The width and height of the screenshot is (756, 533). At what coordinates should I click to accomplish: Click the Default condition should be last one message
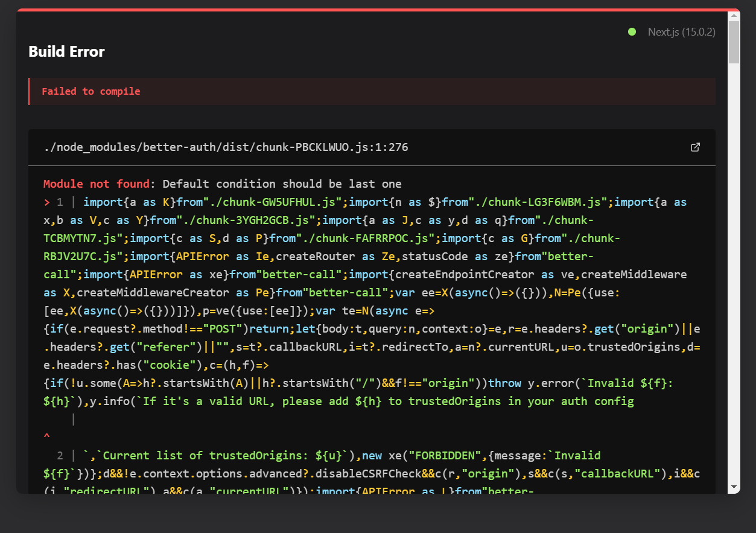pos(282,184)
